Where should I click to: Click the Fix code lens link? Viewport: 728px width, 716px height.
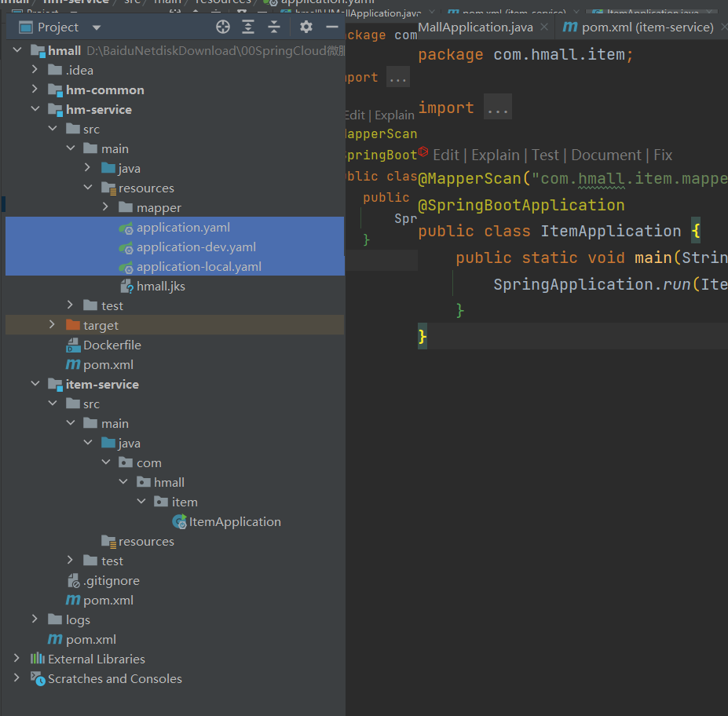tap(663, 155)
